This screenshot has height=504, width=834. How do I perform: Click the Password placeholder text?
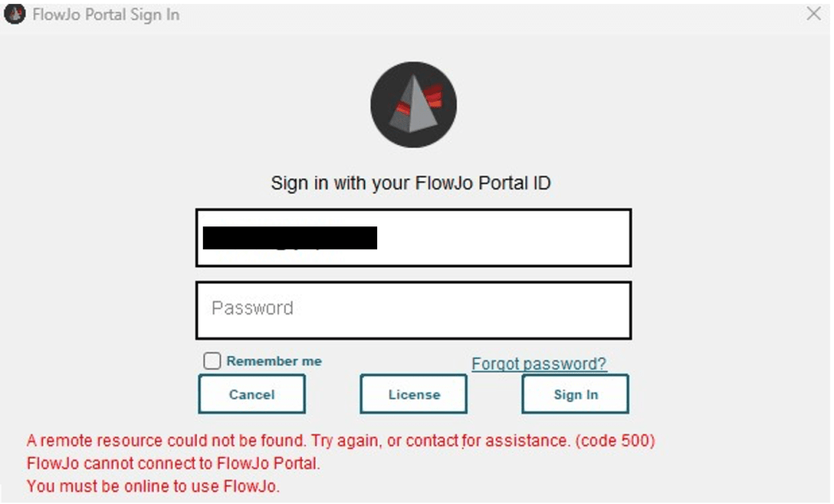(x=252, y=309)
